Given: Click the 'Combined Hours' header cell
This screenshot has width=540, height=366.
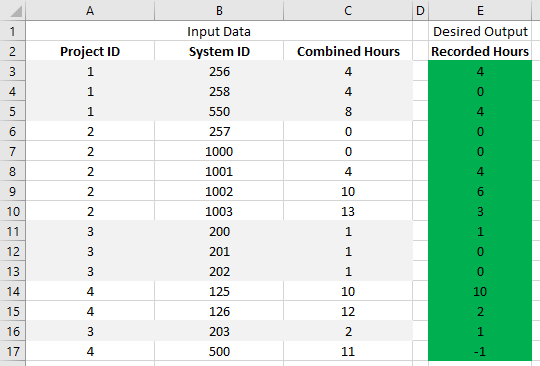Looking at the screenshot, I should click(348, 51).
